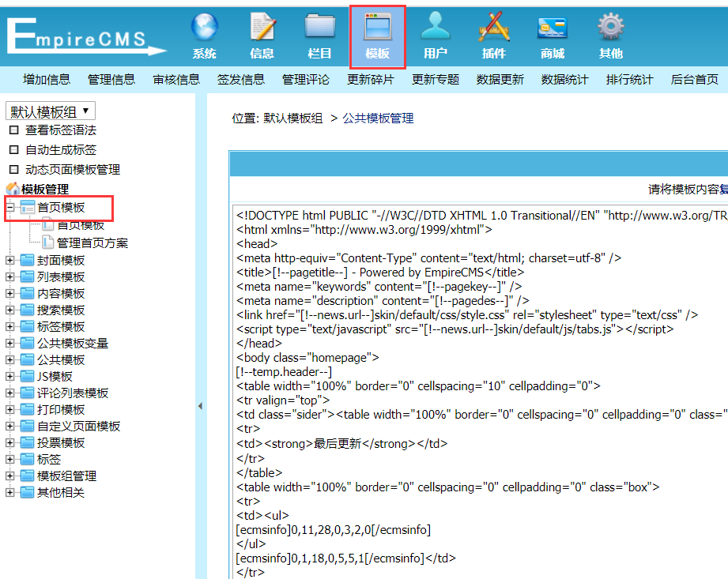728x579 pixels.
Task: Go to 后台首页 in the submenu
Action: (695, 79)
